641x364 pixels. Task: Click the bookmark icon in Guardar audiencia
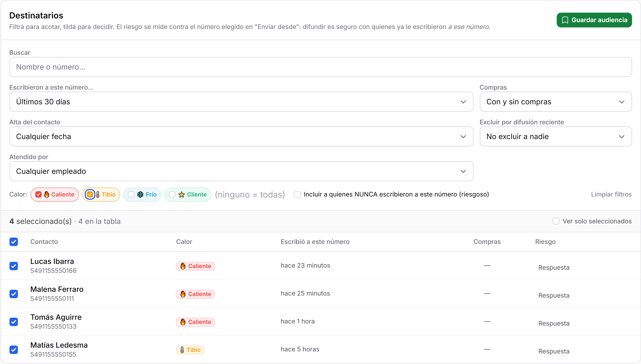tap(565, 20)
